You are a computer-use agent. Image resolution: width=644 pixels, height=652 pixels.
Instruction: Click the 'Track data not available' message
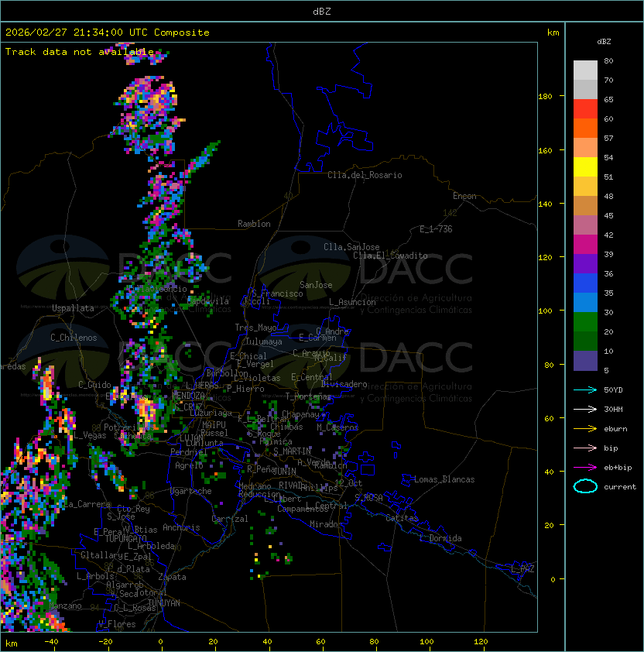point(80,52)
